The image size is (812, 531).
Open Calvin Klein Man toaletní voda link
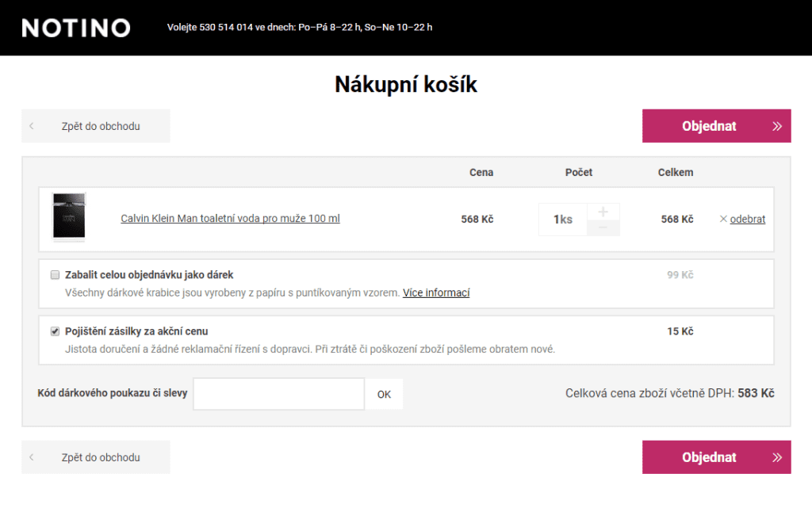pos(231,219)
